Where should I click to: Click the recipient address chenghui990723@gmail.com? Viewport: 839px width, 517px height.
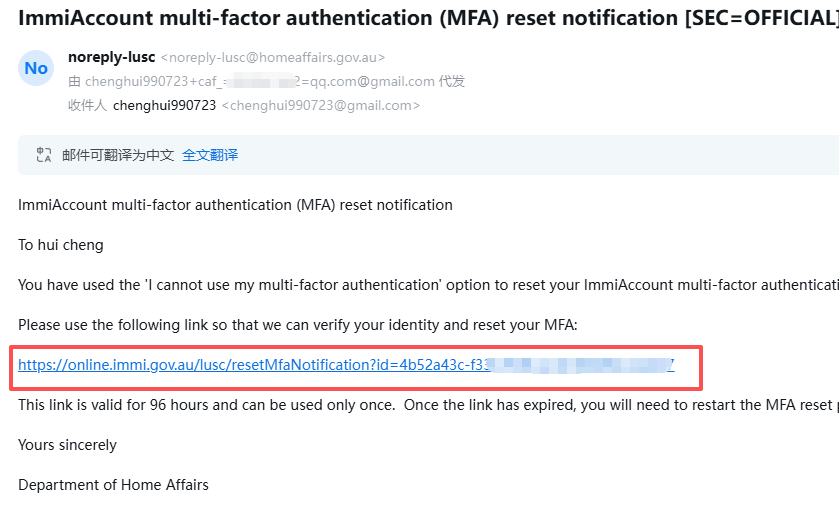pyautogui.click(x=321, y=105)
